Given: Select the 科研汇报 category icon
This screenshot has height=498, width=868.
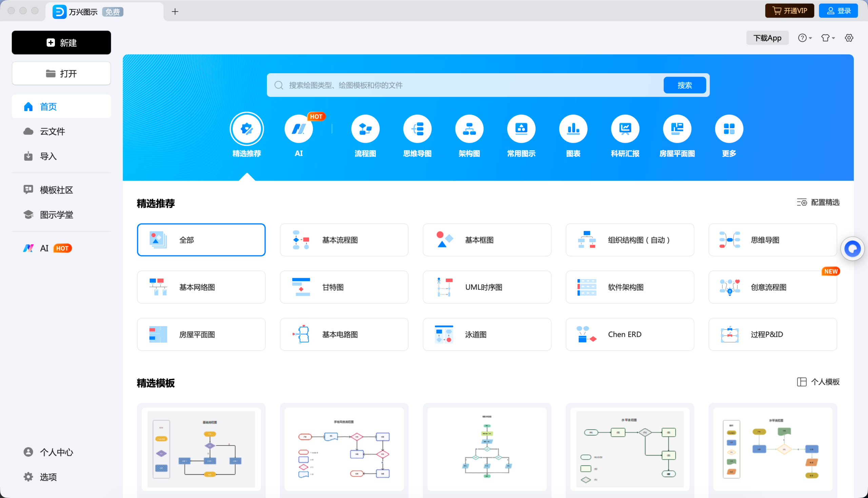Looking at the screenshot, I should [x=625, y=129].
